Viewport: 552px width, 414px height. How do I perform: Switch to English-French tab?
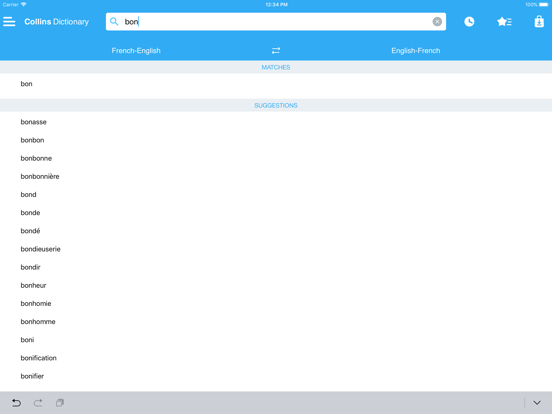pos(416,51)
